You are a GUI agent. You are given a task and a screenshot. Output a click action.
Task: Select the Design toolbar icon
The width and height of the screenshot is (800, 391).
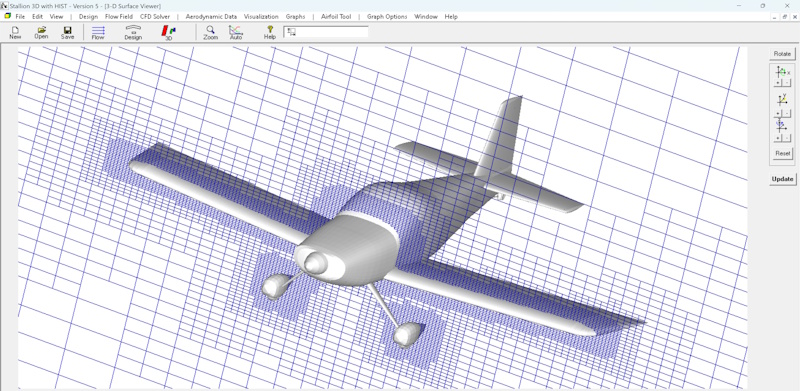133,33
